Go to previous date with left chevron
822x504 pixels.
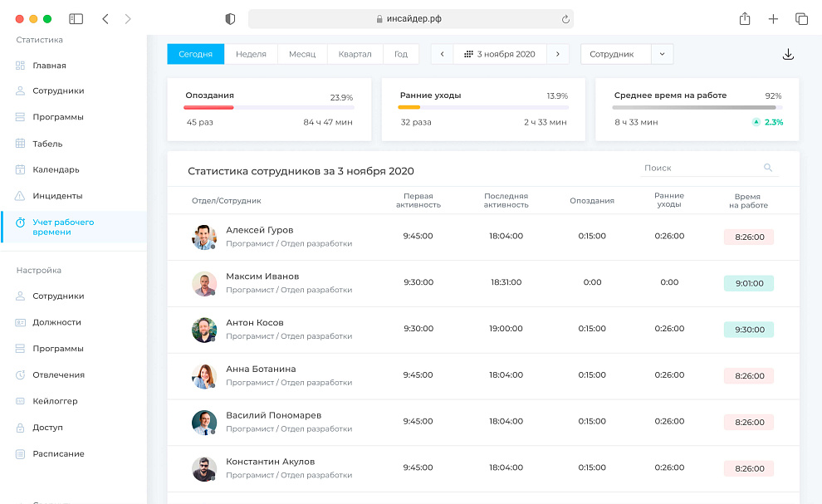tap(442, 54)
